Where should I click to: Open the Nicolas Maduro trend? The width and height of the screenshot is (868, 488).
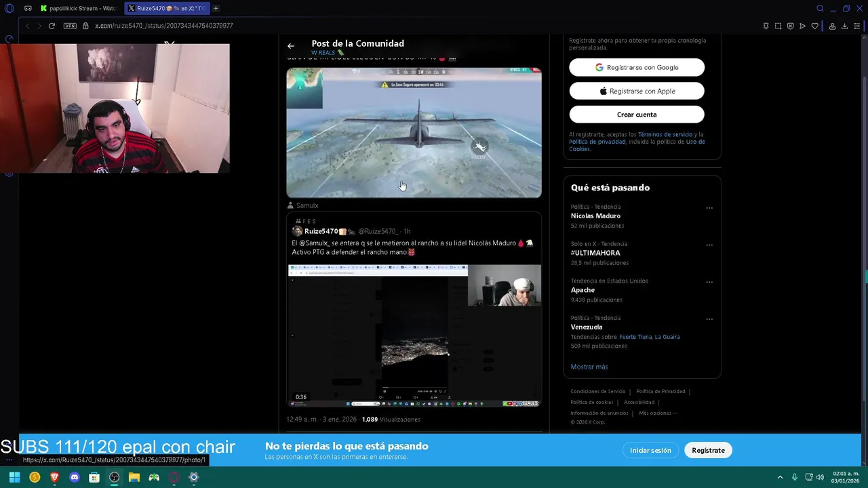(x=595, y=216)
